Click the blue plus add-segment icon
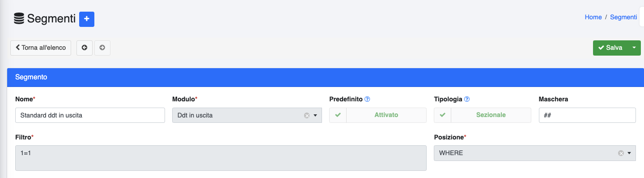The image size is (644, 178). pyautogui.click(x=87, y=19)
